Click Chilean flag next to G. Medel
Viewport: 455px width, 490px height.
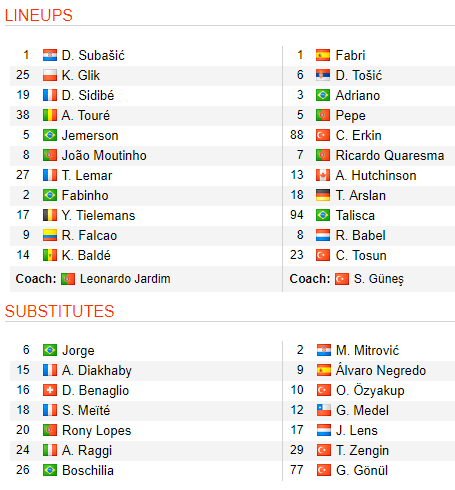pyautogui.click(x=324, y=410)
